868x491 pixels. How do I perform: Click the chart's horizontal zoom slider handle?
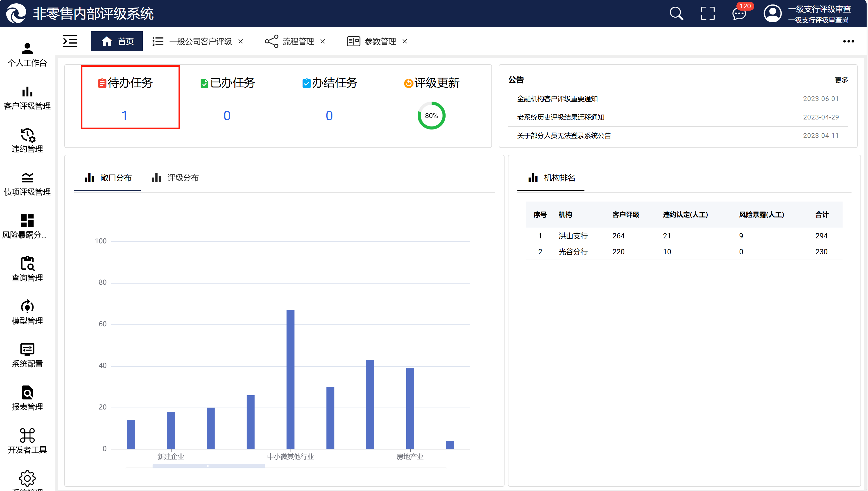[x=209, y=466]
